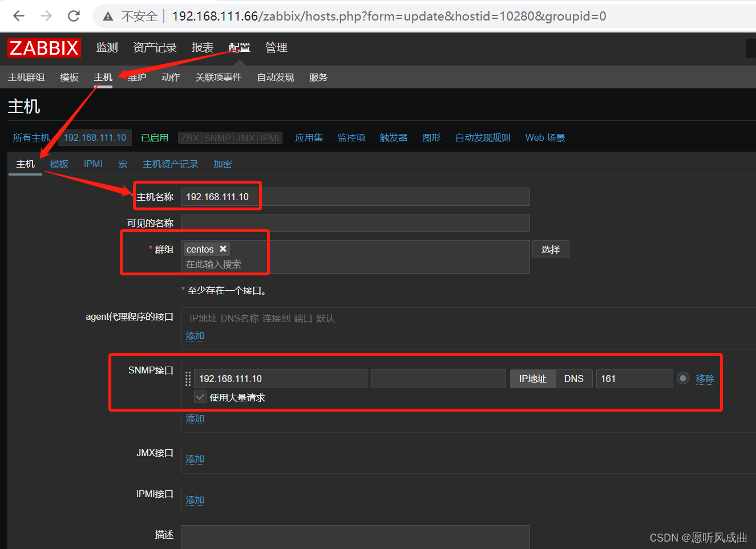
Task: Switch to the 主机 form tab
Action: point(26,164)
